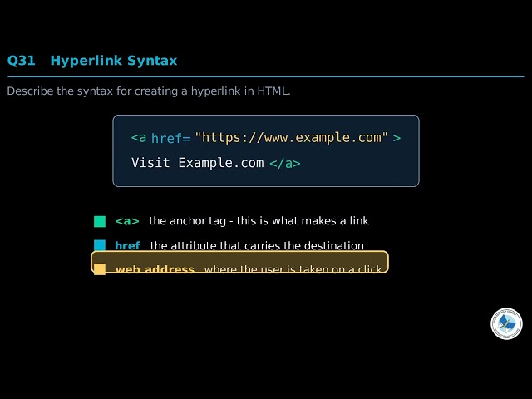The width and height of the screenshot is (532, 399).
Task: Click the blue square bullet beside href
Action: [x=100, y=245]
